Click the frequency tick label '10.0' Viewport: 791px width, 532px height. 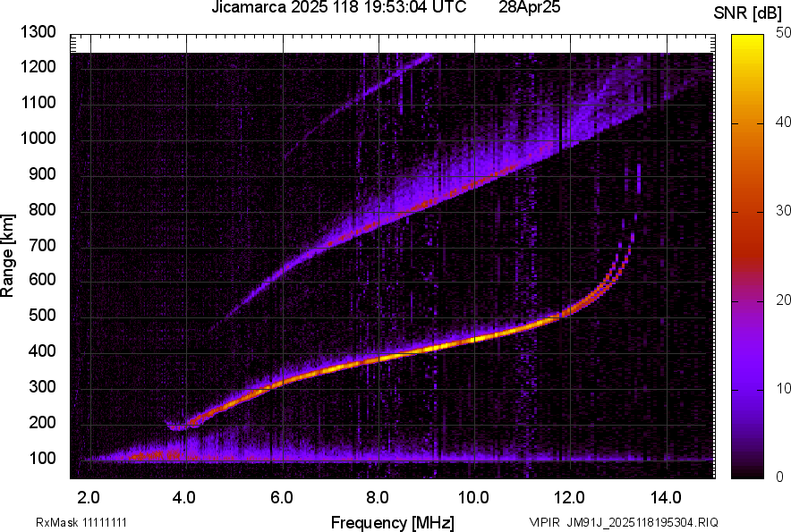click(x=473, y=498)
